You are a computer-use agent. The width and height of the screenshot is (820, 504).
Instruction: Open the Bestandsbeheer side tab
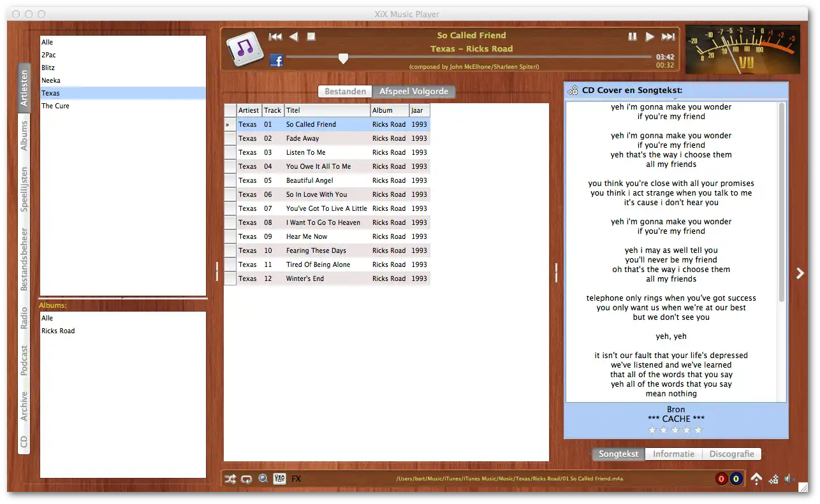(24, 259)
